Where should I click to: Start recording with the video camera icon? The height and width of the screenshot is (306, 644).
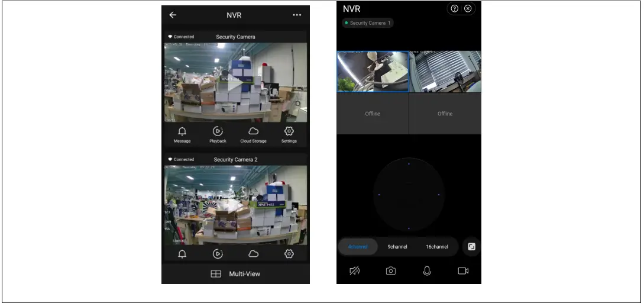point(463,271)
